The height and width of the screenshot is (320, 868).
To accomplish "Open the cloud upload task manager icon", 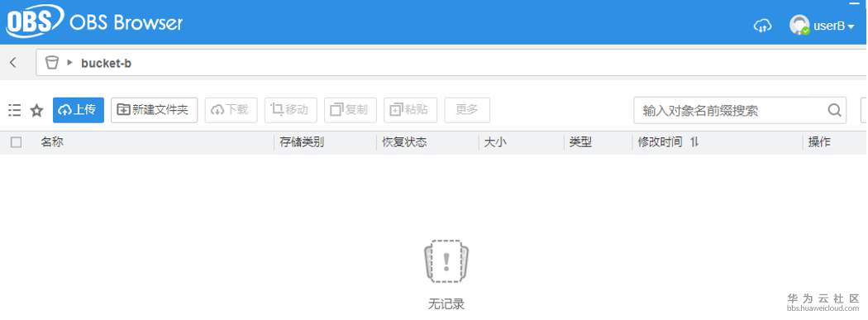I will pyautogui.click(x=763, y=26).
